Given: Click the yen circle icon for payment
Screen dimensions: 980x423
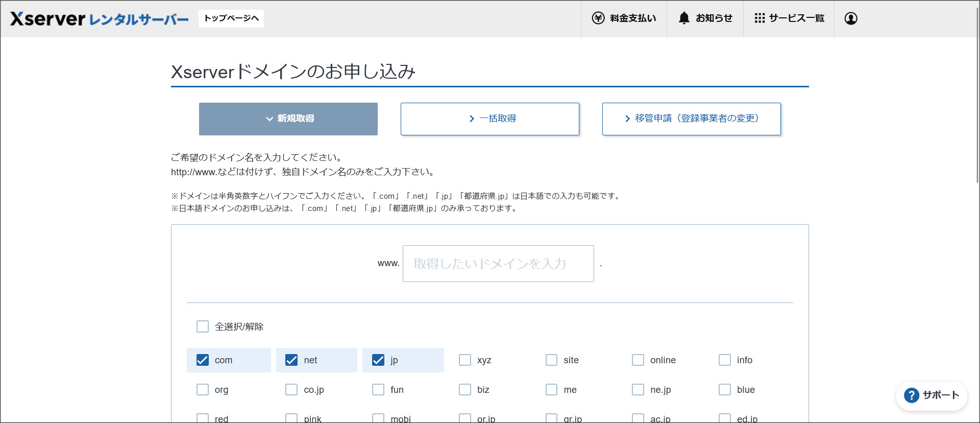Looking at the screenshot, I should click(598, 18).
